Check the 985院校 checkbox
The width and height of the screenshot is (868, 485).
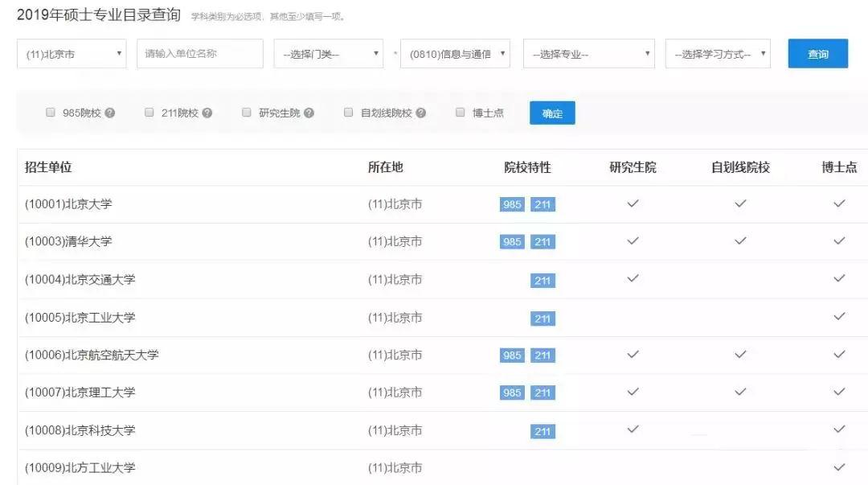(x=51, y=113)
